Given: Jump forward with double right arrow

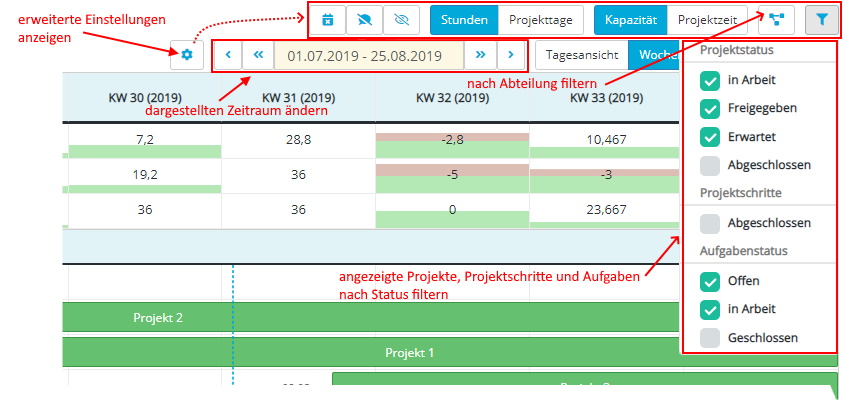Looking at the screenshot, I should click(x=481, y=55).
